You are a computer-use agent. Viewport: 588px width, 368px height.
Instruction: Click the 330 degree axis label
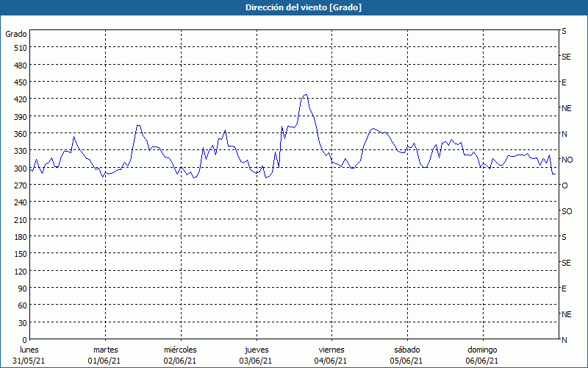click(x=21, y=151)
